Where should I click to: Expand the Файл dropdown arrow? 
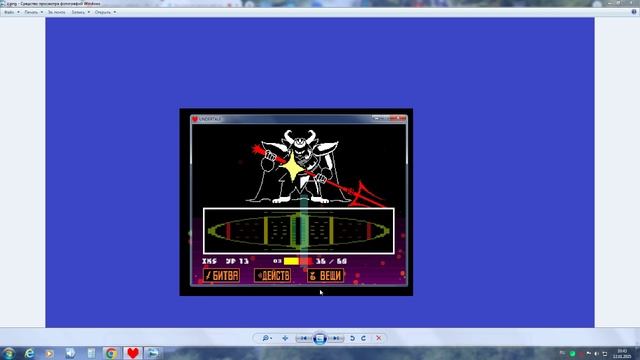click(18, 12)
